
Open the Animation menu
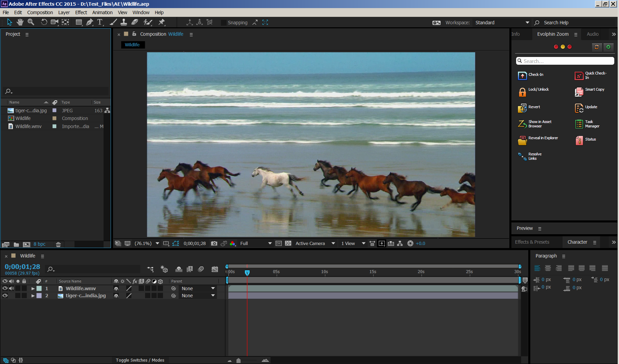tap(102, 12)
